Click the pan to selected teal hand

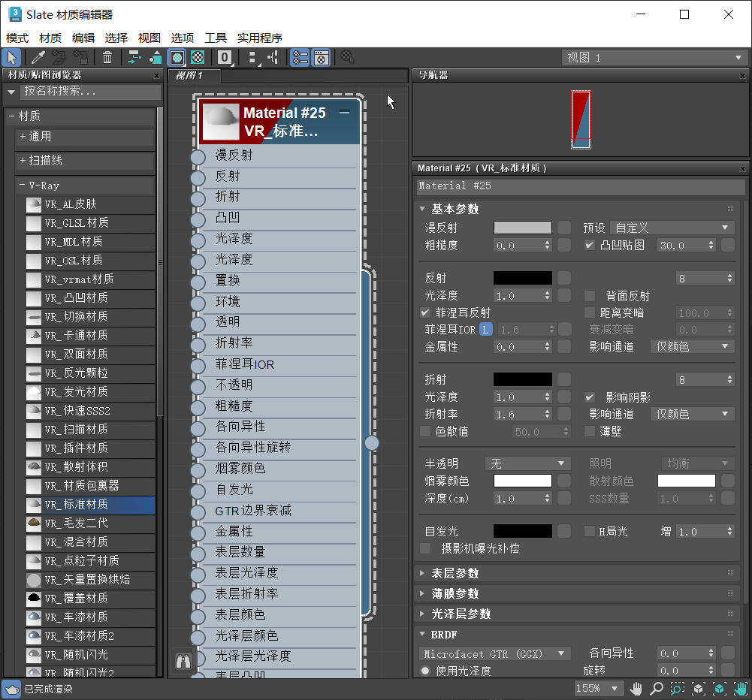pyautogui.click(x=740, y=689)
